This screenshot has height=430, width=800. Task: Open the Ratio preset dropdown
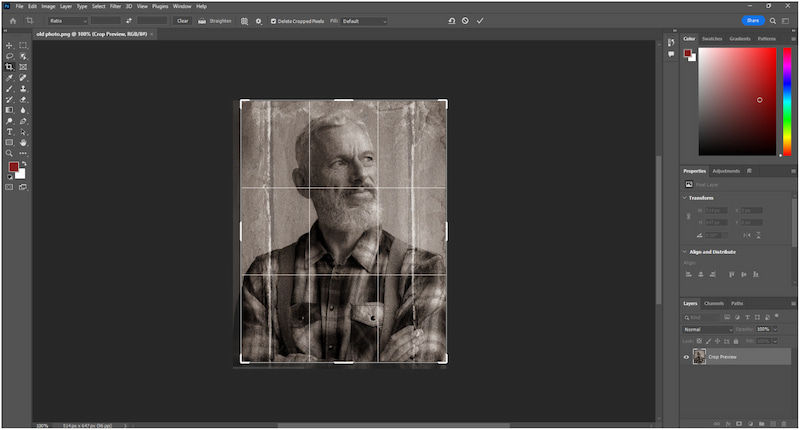tap(68, 20)
